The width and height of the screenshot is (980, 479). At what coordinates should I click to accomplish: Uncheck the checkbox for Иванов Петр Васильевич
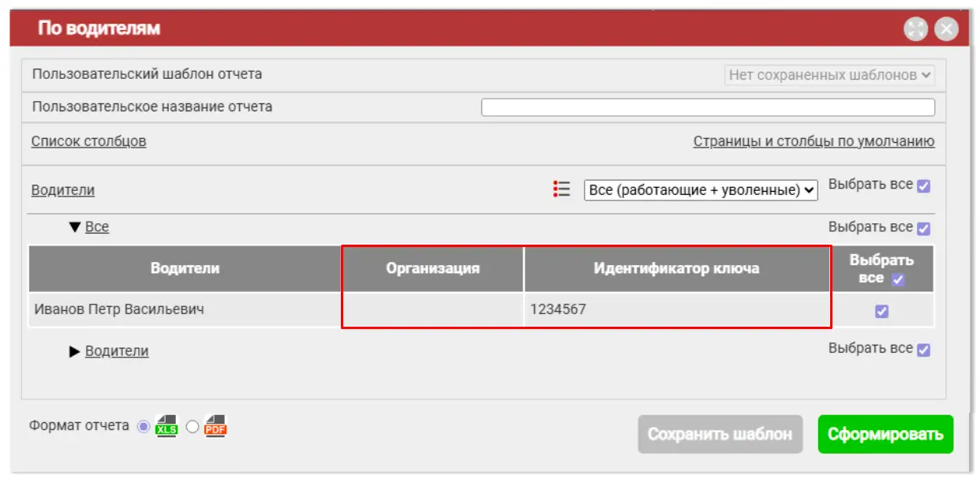[x=881, y=311]
